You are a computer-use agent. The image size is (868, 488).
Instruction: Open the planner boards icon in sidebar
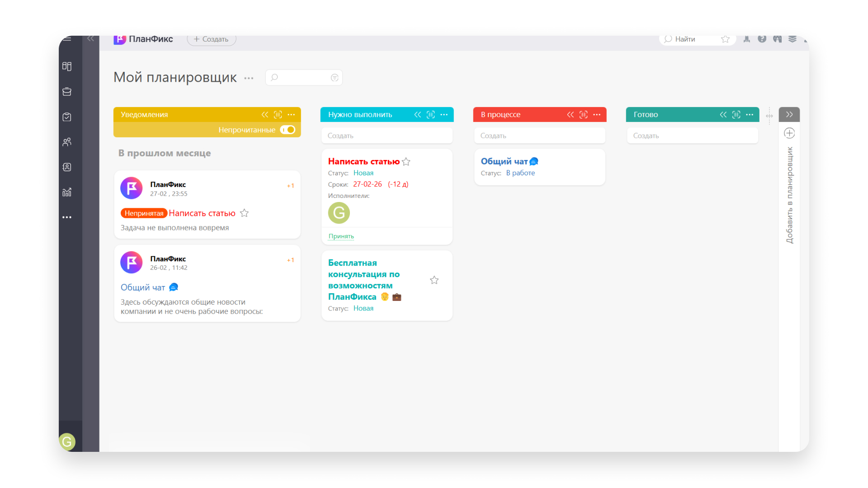point(67,66)
